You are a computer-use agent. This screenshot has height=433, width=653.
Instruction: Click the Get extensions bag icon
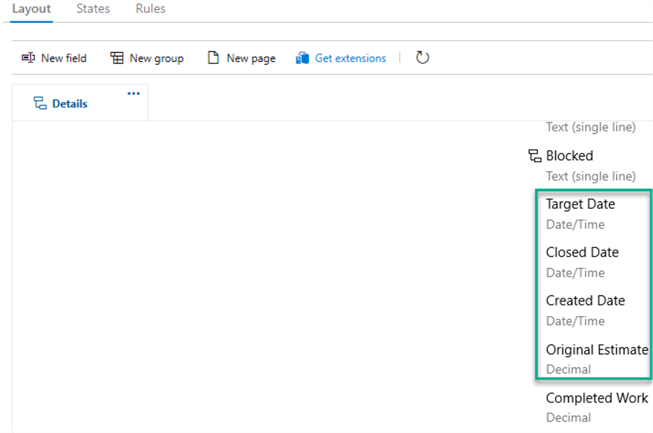[x=302, y=58]
